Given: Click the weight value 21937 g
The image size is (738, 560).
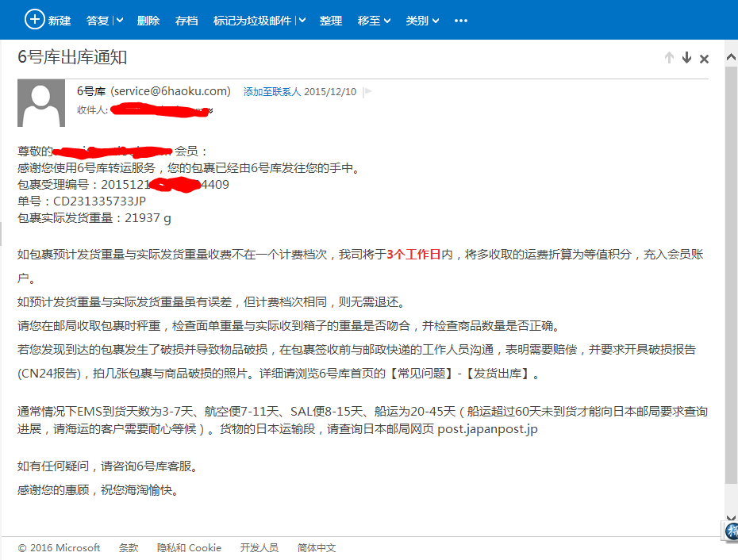Looking at the screenshot, I should (x=148, y=218).
